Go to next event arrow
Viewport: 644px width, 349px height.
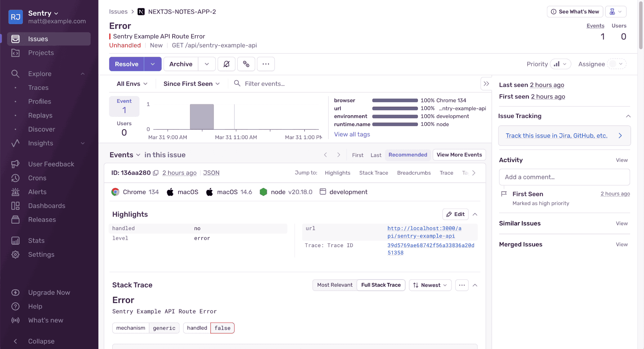point(339,155)
